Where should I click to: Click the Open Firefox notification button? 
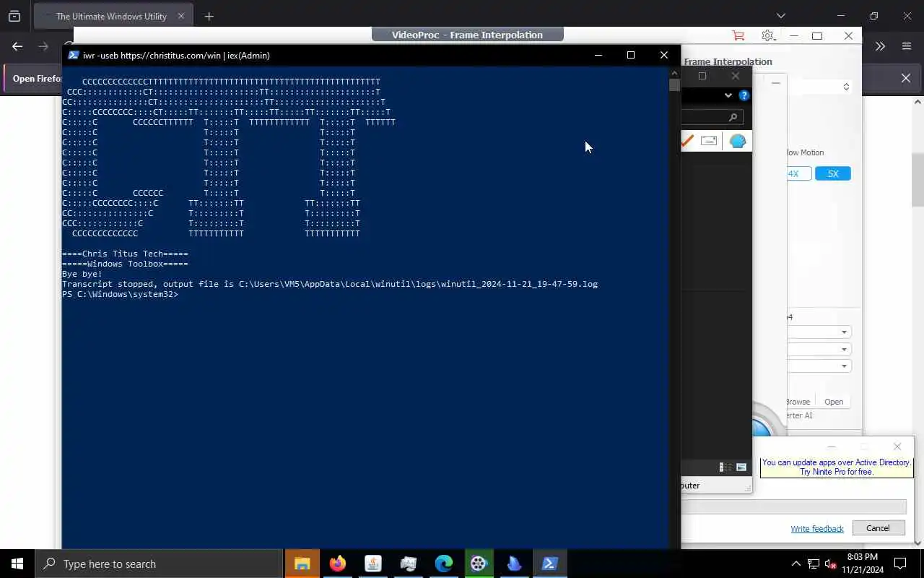(x=38, y=78)
